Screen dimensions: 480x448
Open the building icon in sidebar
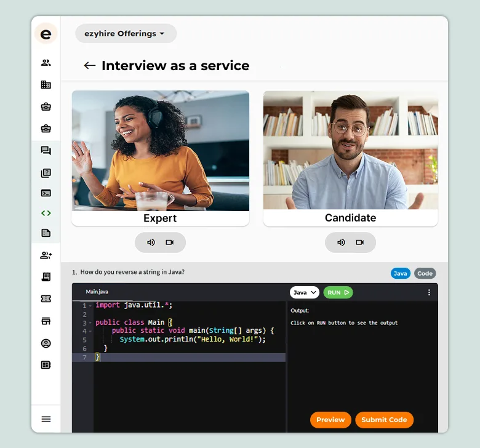point(46,84)
